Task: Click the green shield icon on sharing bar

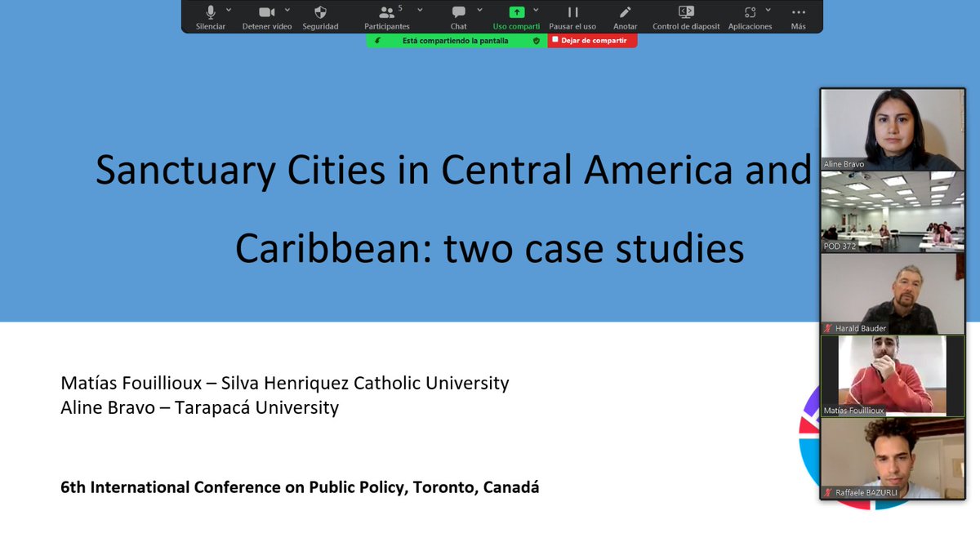Action: click(537, 40)
